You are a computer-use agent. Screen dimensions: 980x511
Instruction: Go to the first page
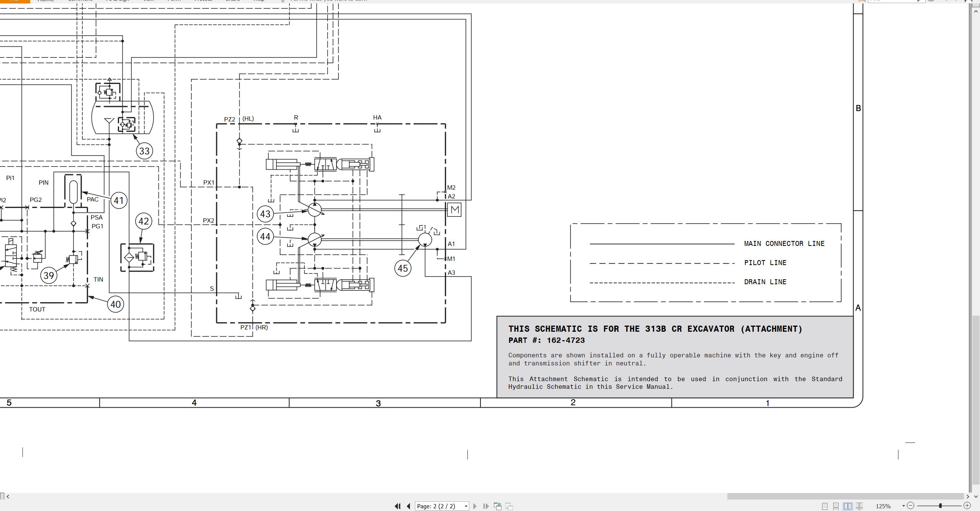click(x=398, y=506)
